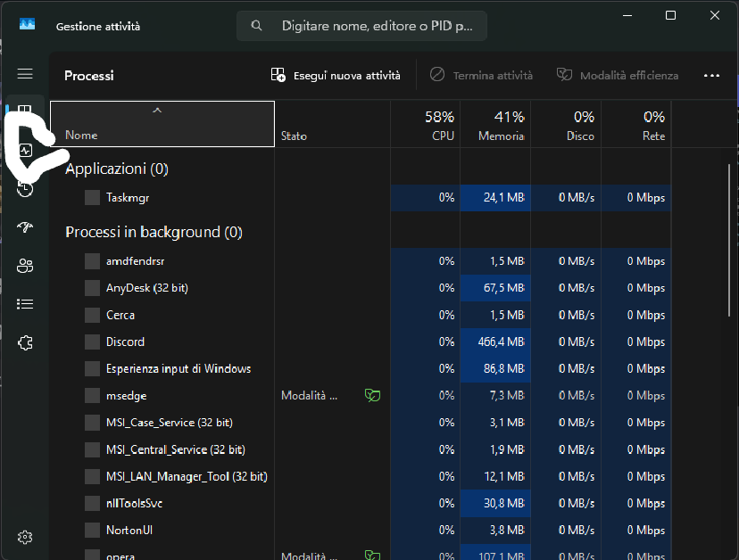
Task: Click the 24,1 MB memory value
Action: point(503,198)
